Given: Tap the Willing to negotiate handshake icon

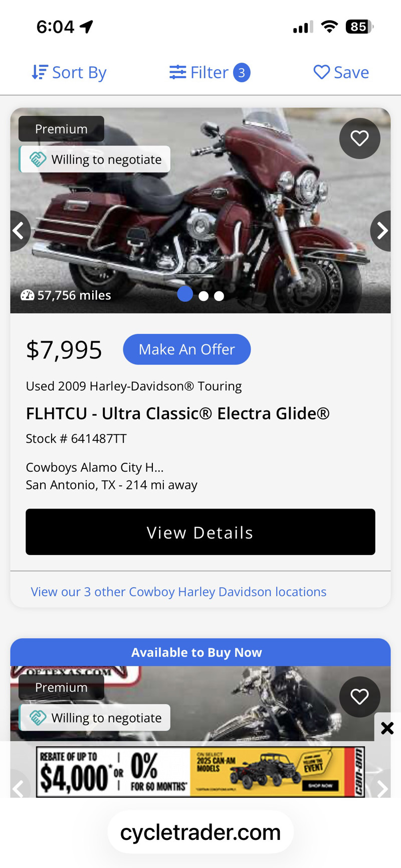Looking at the screenshot, I should (x=38, y=159).
